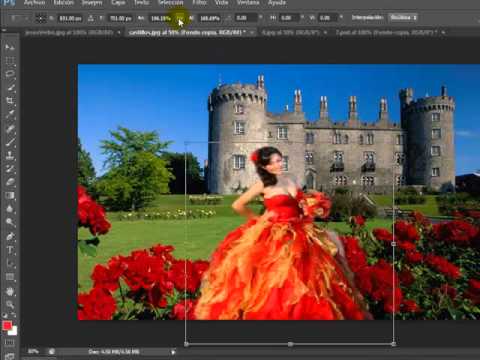480x360 pixels.
Task: Select the Clone Stamp tool
Action: pos(10,155)
